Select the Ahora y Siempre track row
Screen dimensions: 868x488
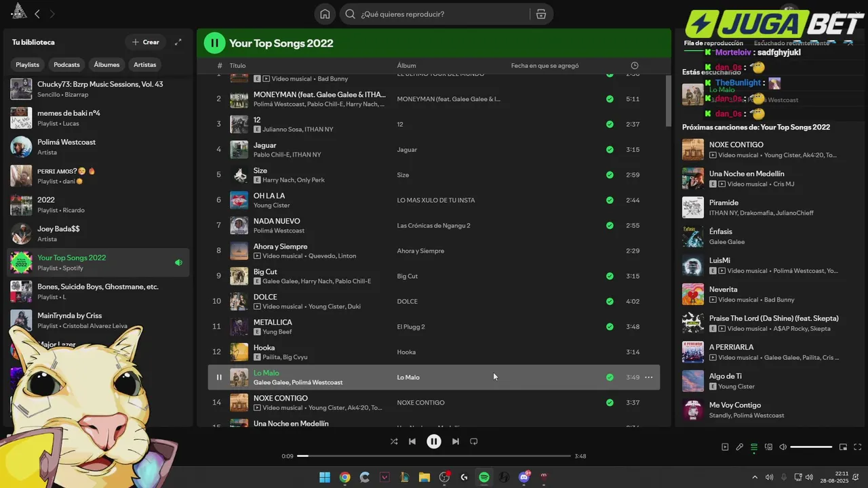433,251
